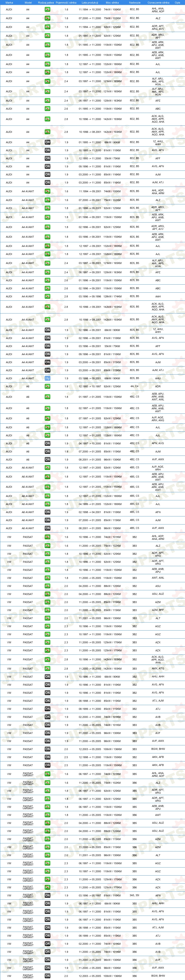Click diesel icon in A4 Avant 1Z, AHU, AHH row
The width and height of the screenshot is (185, 980).
(x=48, y=330)
